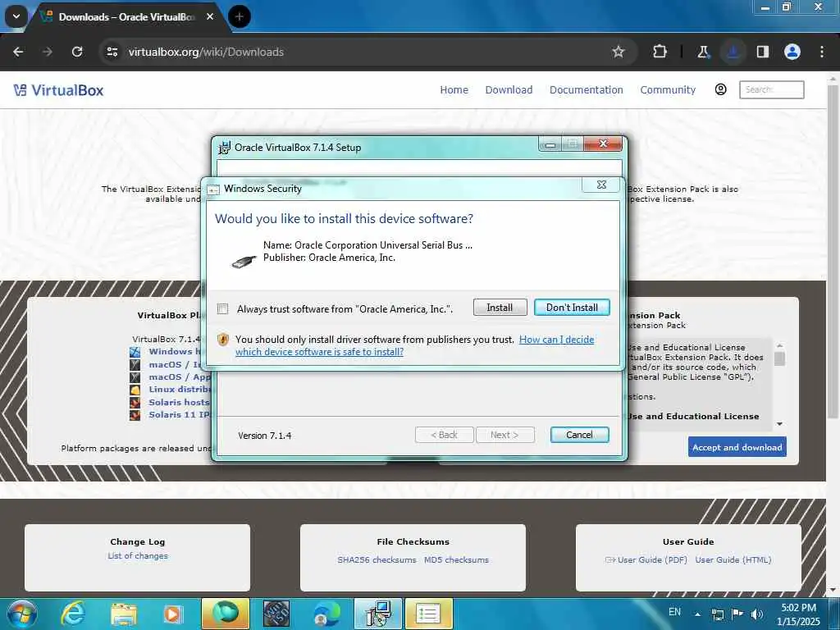Open the tab search dropdown arrow
840x630 pixels.
coord(16,16)
